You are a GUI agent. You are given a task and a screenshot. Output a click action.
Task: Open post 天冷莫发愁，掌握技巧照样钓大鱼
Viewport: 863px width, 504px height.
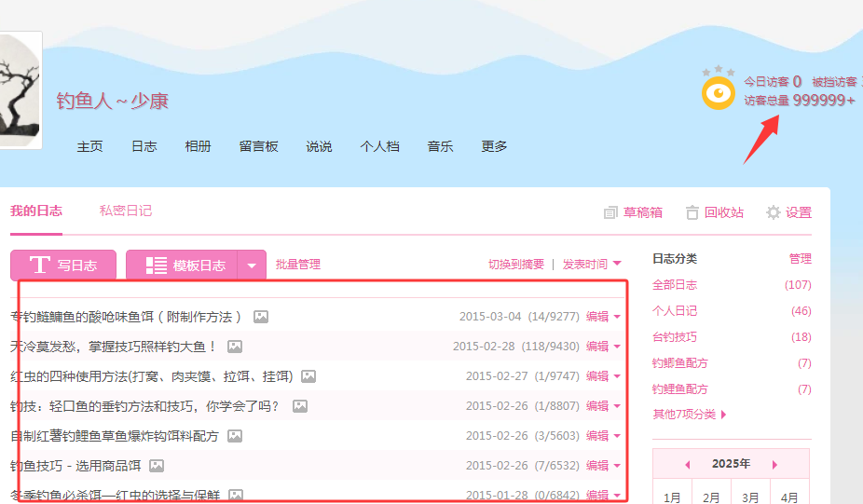pos(113,347)
